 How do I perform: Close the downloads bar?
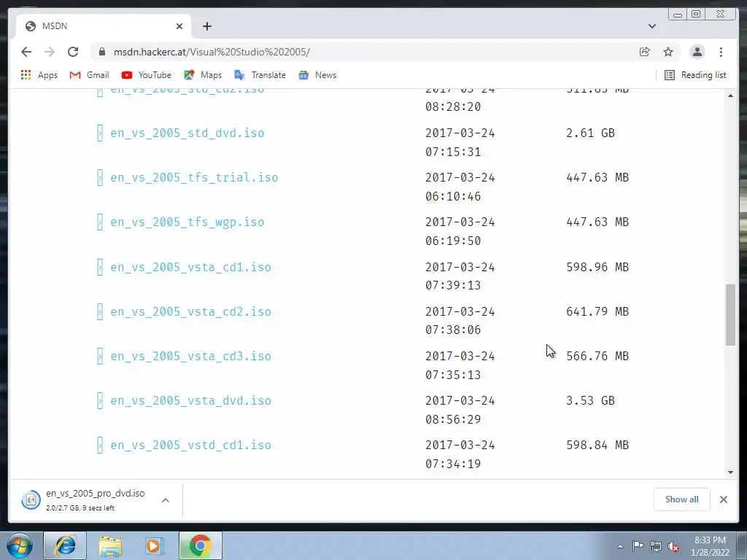click(723, 499)
